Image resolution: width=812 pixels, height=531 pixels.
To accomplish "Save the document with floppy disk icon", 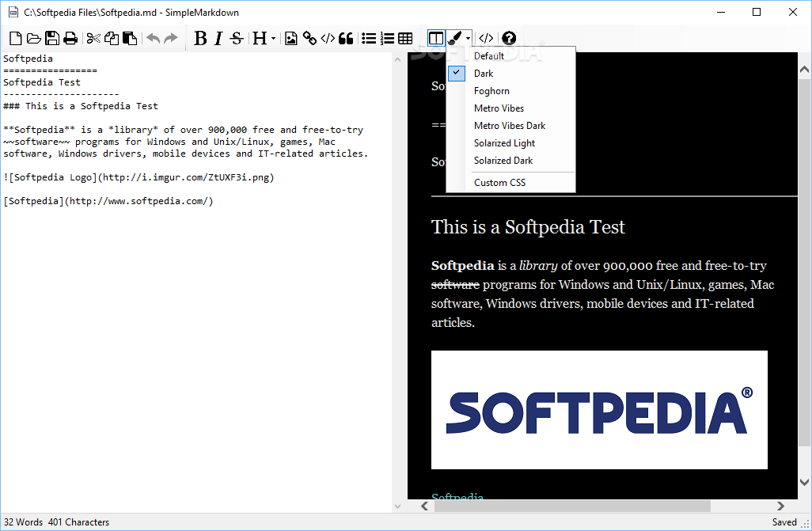I will click(51, 38).
